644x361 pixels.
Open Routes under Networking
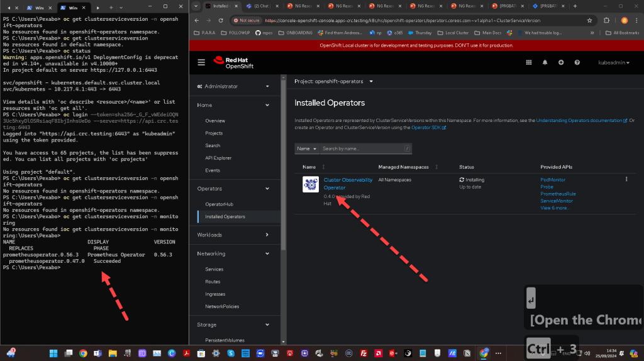[213, 282]
